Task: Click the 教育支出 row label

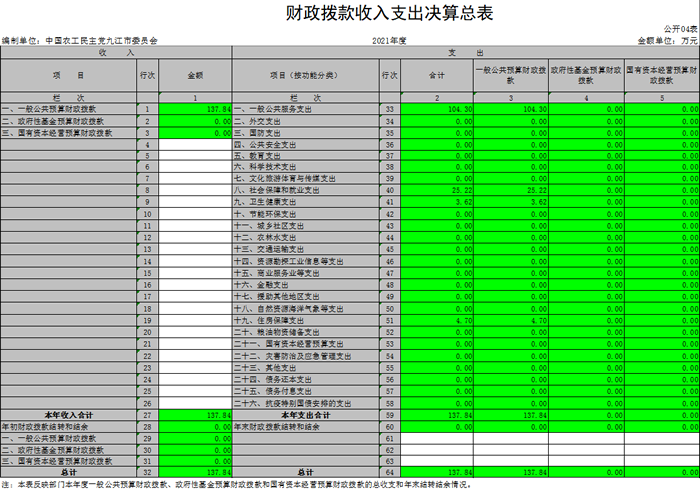Action: [305, 154]
